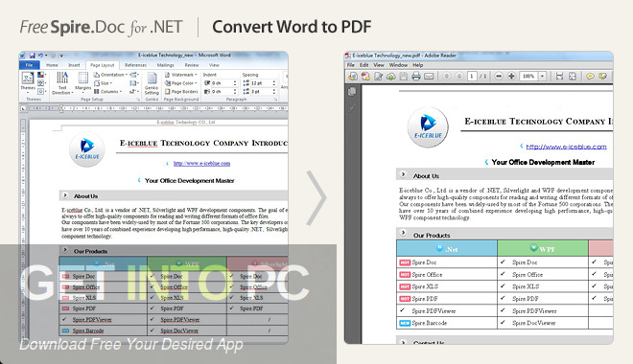Click Text Direction in Word's Page Setup group

pos(62,83)
